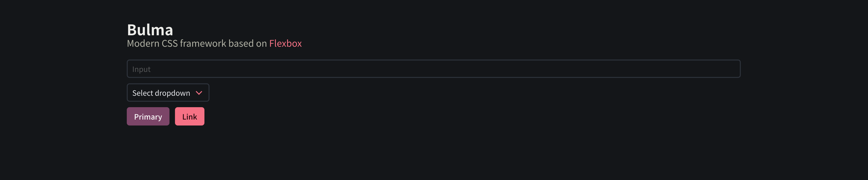The width and height of the screenshot is (868, 180).
Task: Click the pink chevron arrow icon
Action: click(199, 93)
